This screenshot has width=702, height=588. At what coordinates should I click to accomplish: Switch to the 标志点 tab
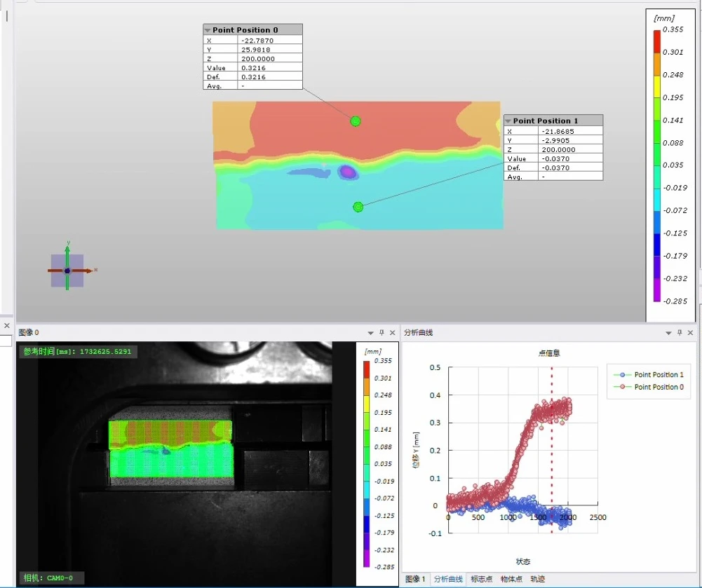pos(481,580)
